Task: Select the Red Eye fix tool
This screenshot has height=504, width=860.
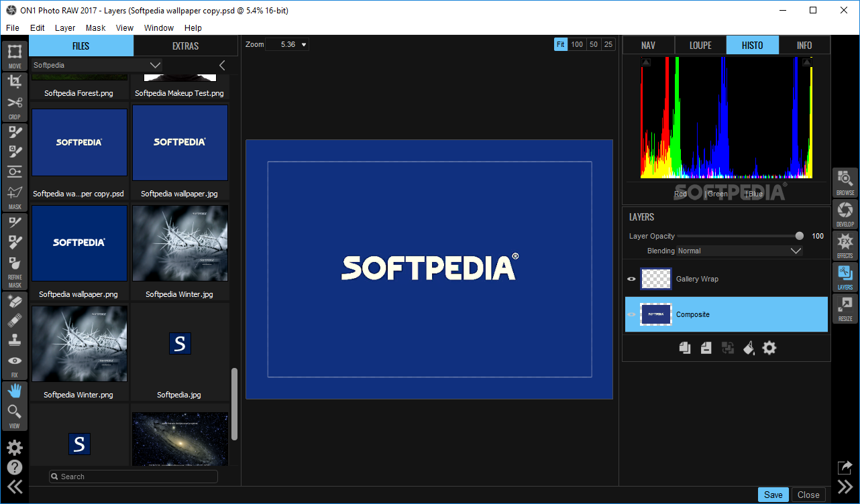Action: [15, 361]
